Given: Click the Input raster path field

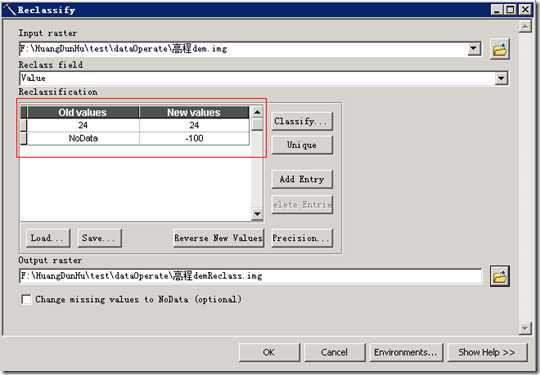Looking at the screenshot, I should click(x=243, y=49).
